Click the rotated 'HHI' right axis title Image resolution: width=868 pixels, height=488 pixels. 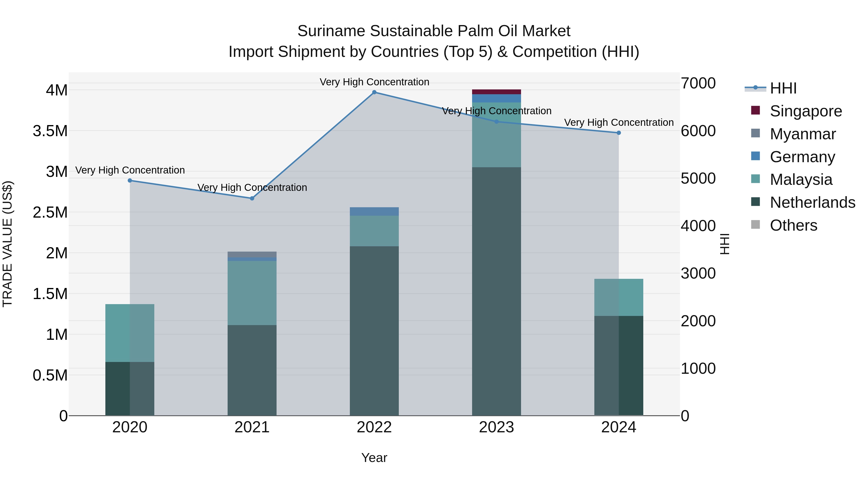pyautogui.click(x=725, y=244)
